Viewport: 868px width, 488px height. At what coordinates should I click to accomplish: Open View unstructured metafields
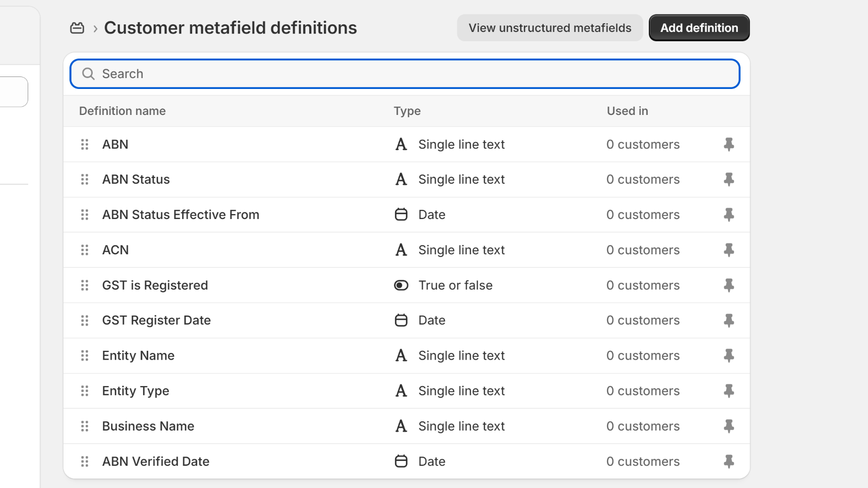550,28
